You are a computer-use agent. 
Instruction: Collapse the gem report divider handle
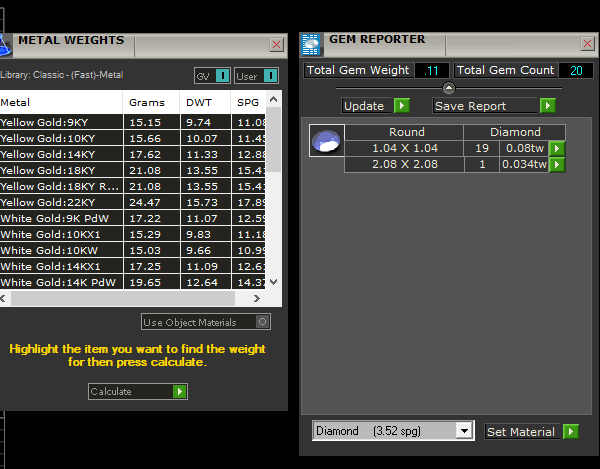(x=449, y=89)
